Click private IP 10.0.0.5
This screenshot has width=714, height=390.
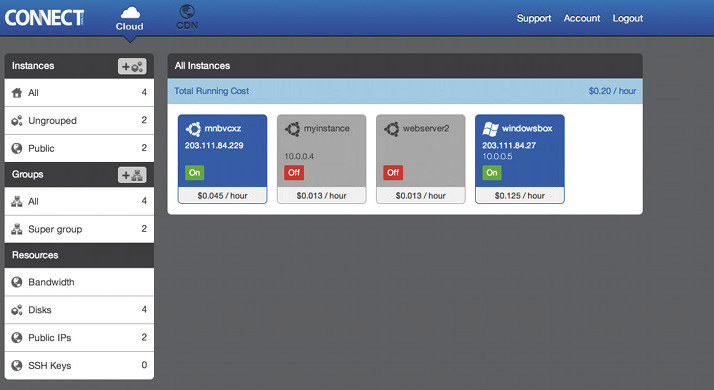point(497,156)
